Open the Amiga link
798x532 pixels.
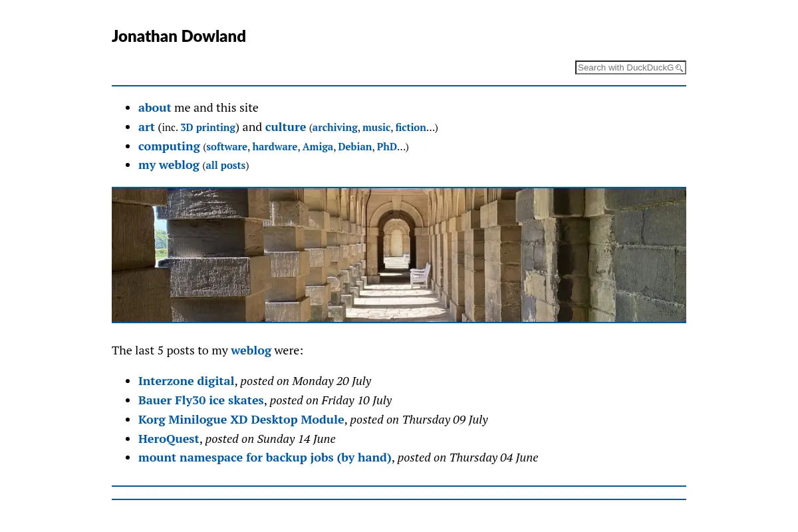[x=318, y=147]
